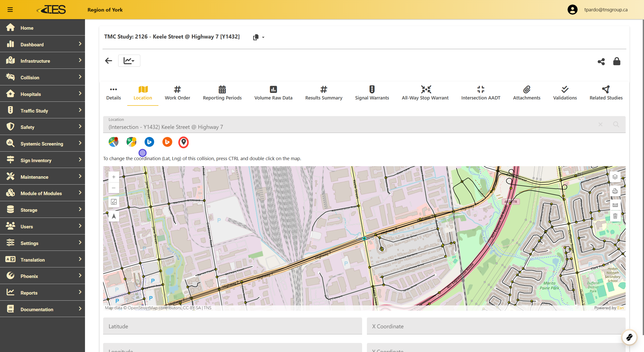Click the Latitude input field
The width and height of the screenshot is (644, 352).
pyautogui.click(x=232, y=326)
